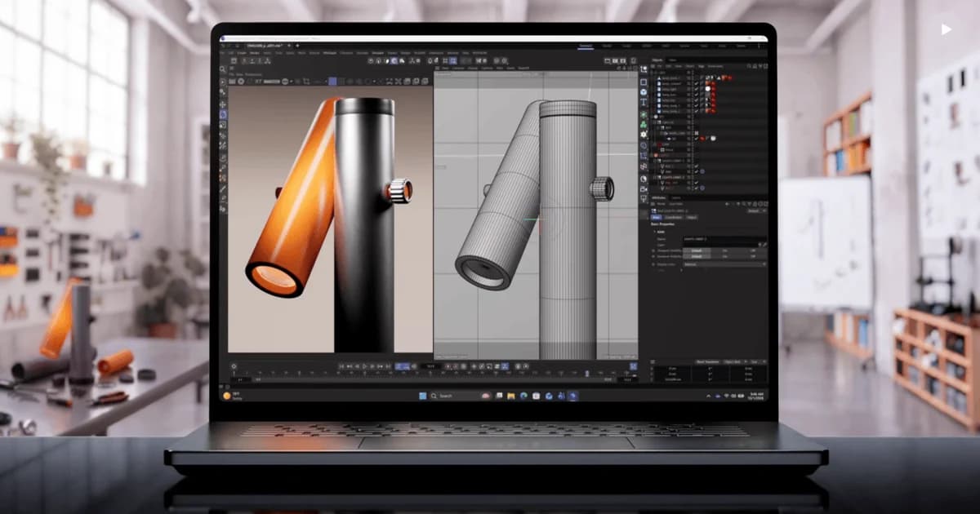Toggle the checkmark beside the last object in the list

697,188
